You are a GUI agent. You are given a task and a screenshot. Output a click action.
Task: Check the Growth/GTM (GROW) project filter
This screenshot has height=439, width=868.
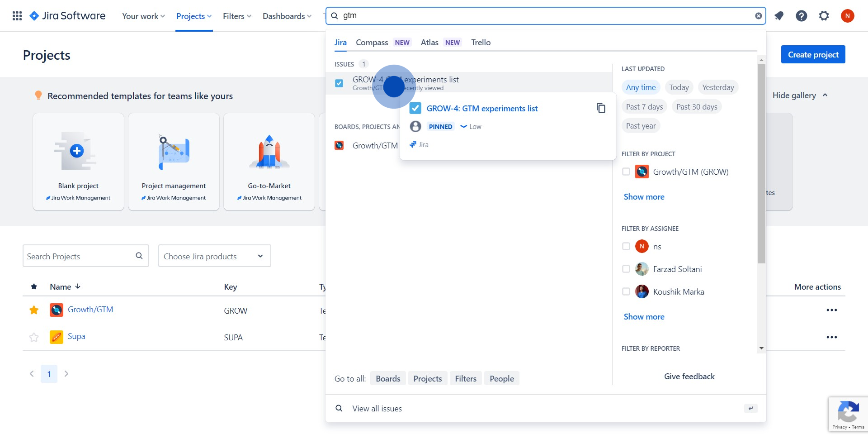pyautogui.click(x=626, y=172)
